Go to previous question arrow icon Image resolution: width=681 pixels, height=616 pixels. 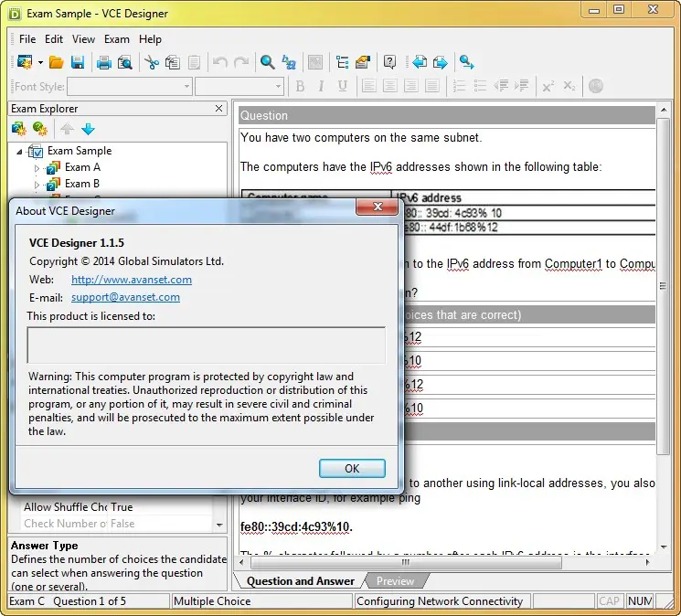click(x=419, y=62)
